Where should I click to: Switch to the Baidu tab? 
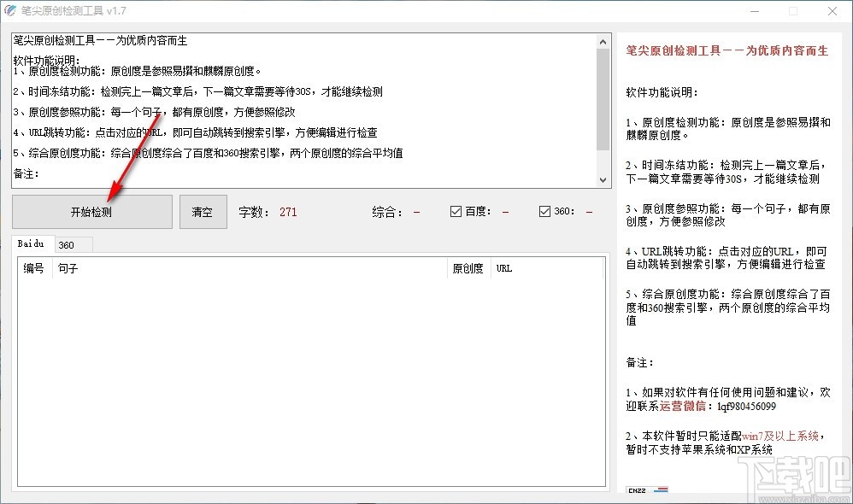pyautogui.click(x=31, y=244)
